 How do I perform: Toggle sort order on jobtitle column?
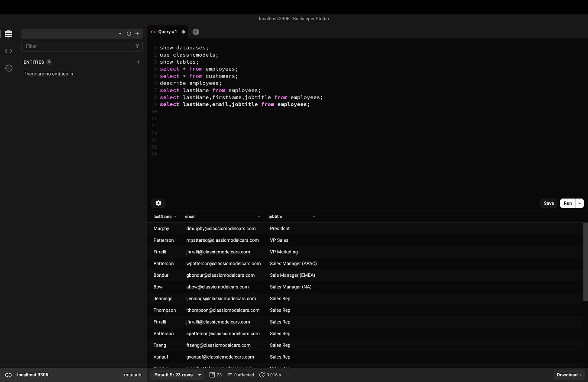[x=313, y=216]
